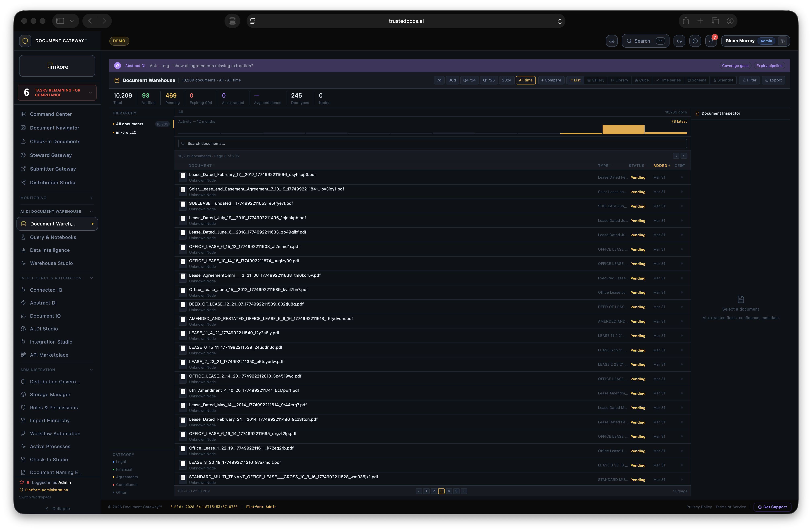
Task: Open Storage Manager
Action: click(x=50, y=394)
